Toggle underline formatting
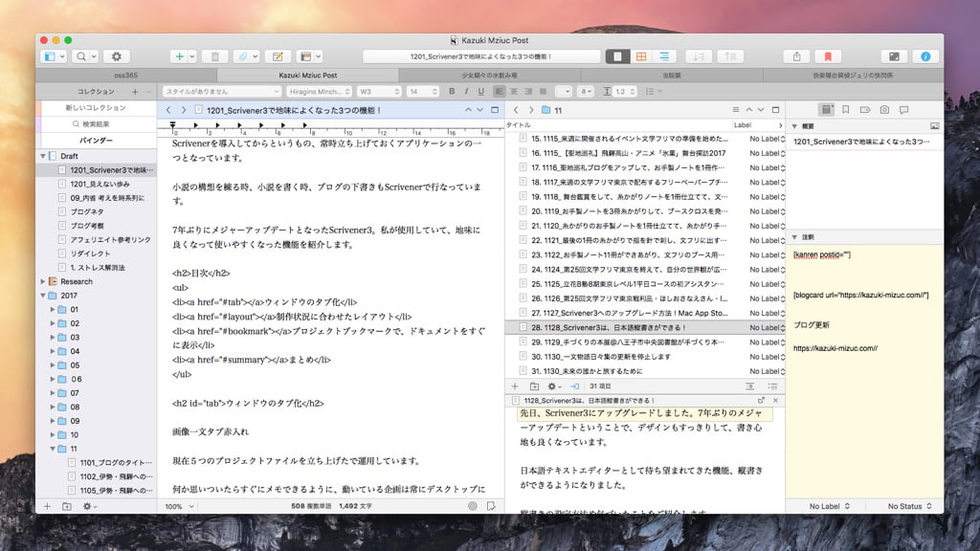The height and width of the screenshot is (551, 980). coord(480,91)
